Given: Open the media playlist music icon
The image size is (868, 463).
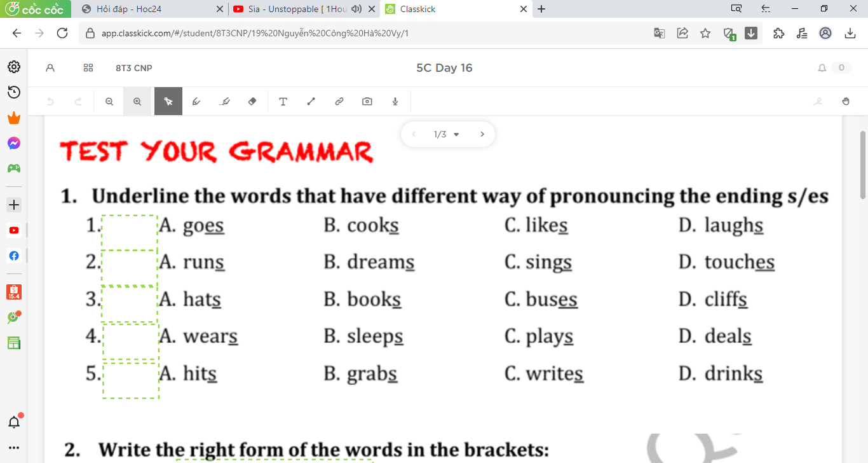Looking at the screenshot, I should [802, 33].
